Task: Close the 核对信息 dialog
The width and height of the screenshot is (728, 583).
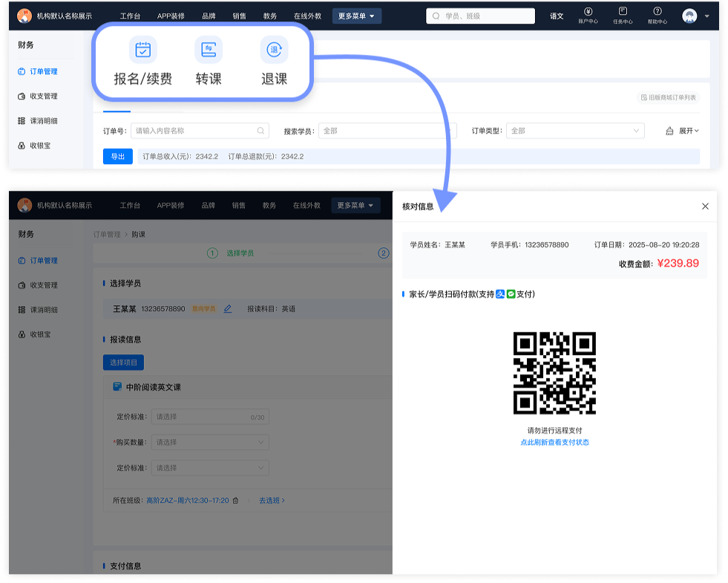Action: [705, 206]
